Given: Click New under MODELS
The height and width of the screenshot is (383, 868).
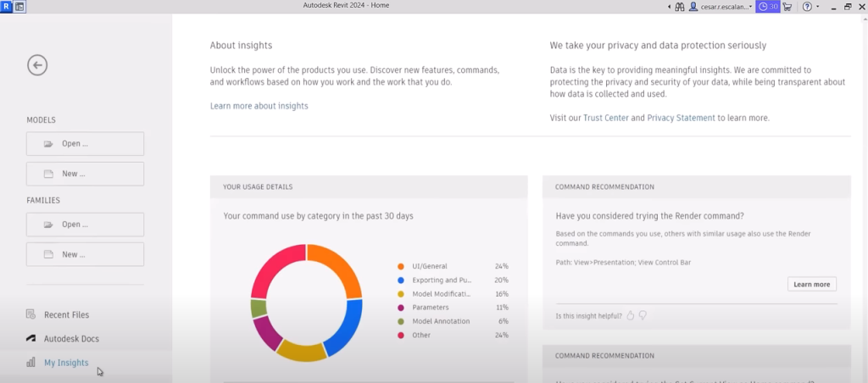Looking at the screenshot, I should coord(86,174).
